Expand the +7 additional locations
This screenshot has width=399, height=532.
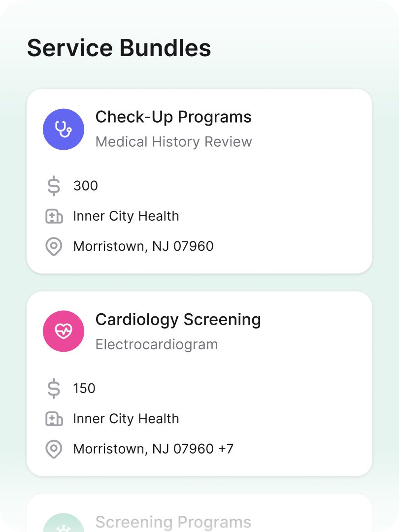click(226, 449)
